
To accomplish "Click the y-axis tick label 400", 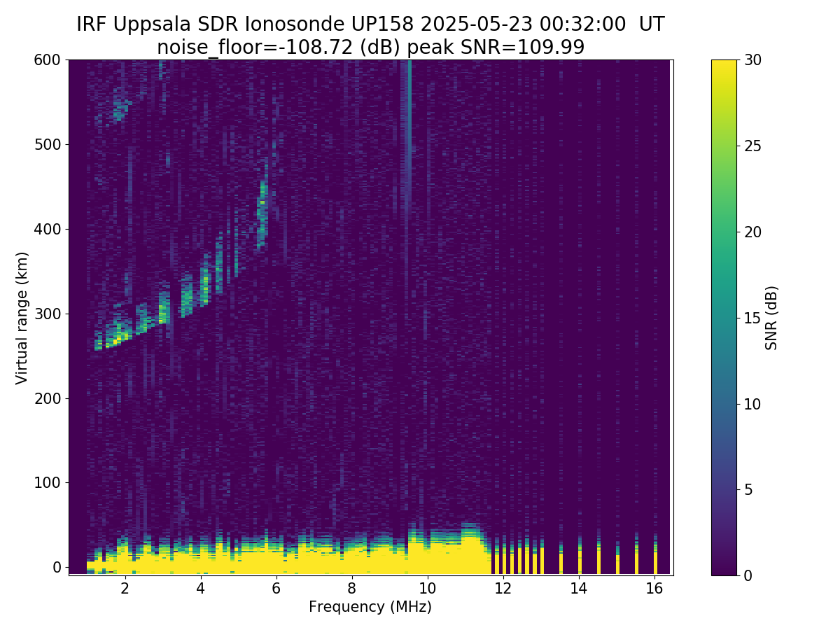I will coord(48,229).
